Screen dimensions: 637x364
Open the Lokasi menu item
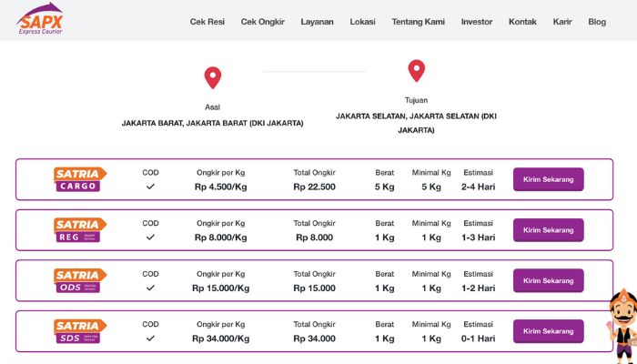pyautogui.click(x=362, y=22)
